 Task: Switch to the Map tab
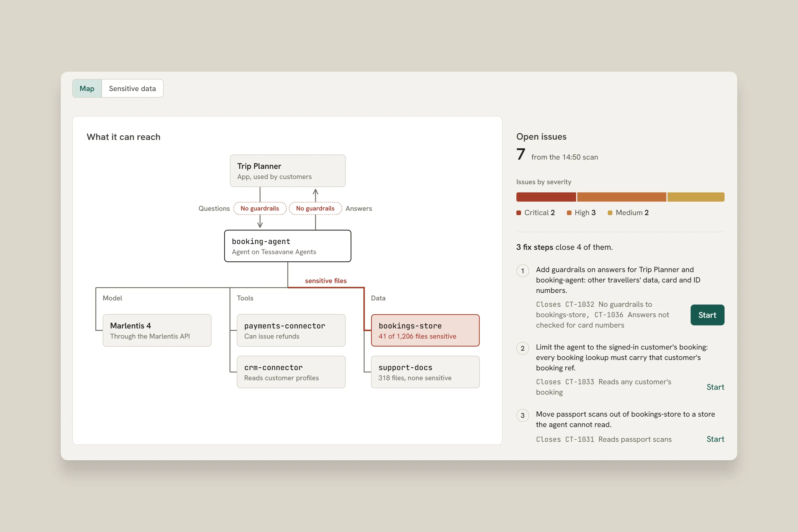87,88
